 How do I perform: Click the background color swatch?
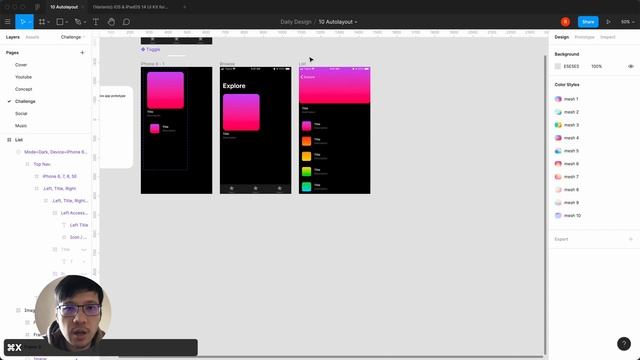558,66
